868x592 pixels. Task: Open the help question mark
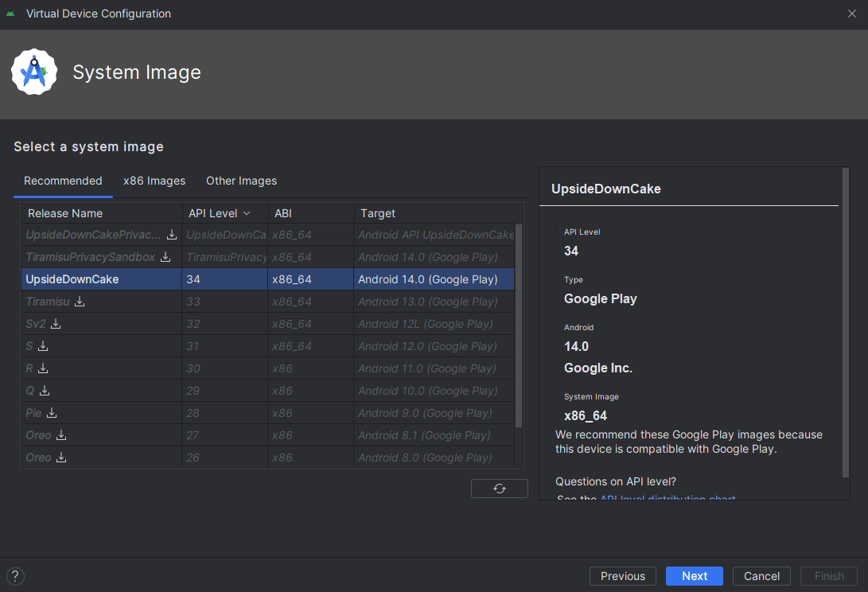[15, 576]
